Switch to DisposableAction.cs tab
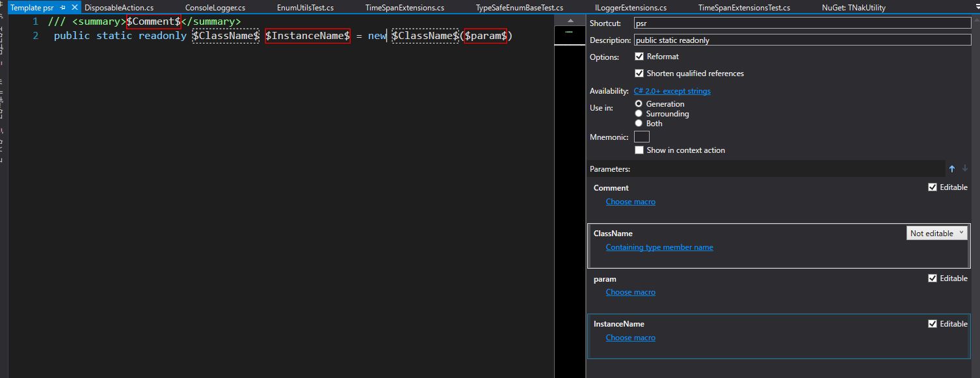Screen dimensions: 980x378 click(119, 8)
